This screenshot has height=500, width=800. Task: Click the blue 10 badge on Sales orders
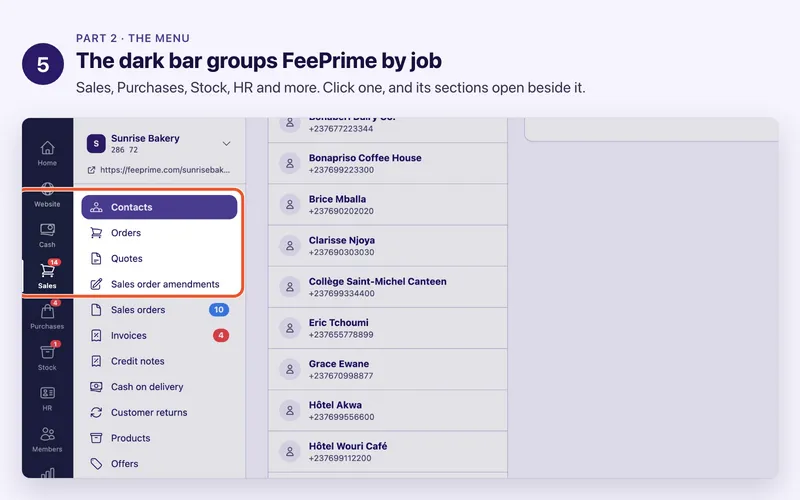pos(219,310)
